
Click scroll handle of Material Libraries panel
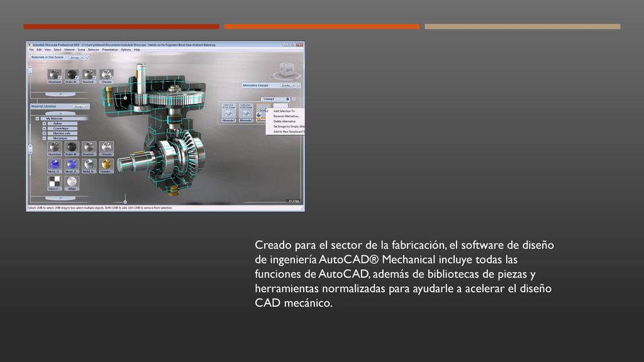(30, 149)
